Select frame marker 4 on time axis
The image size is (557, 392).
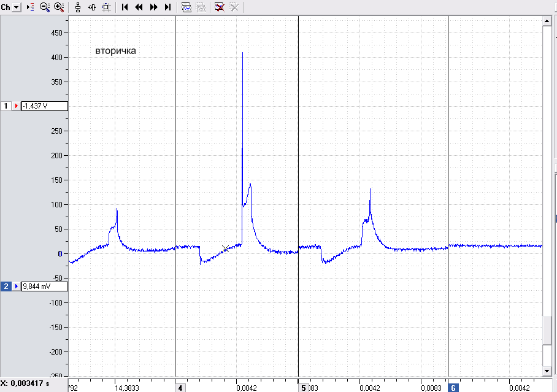180,388
